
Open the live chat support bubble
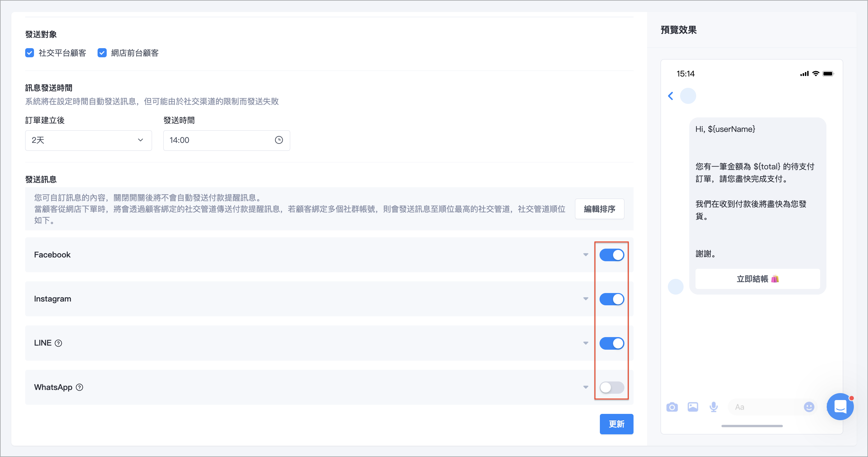tap(840, 407)
